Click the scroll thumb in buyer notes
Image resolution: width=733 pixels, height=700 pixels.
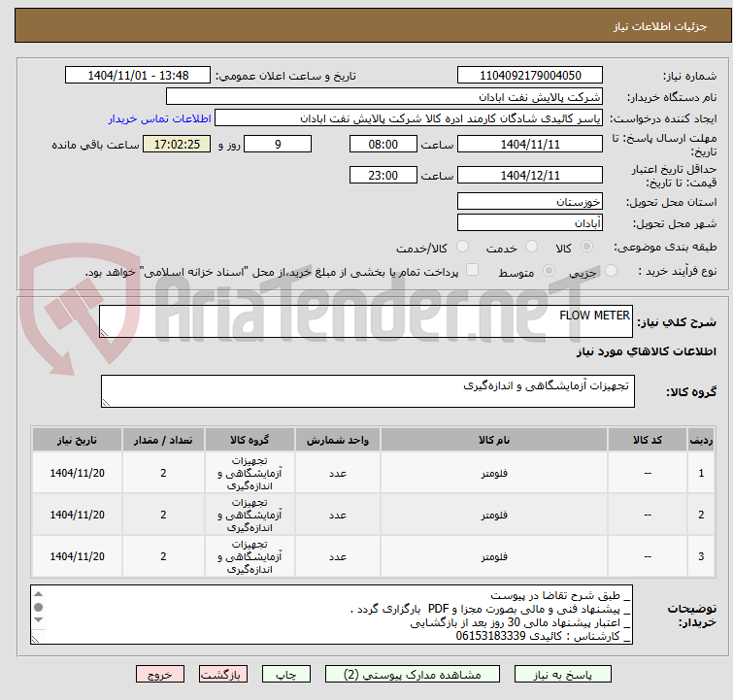point(38,607)
